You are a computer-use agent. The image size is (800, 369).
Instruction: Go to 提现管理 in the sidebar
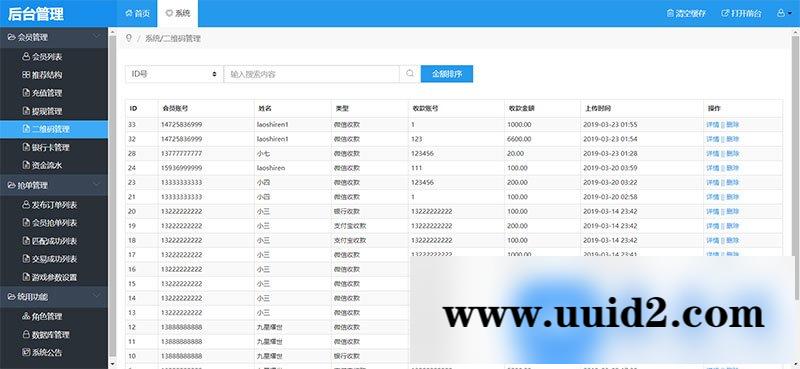click(x=42, y=111)
